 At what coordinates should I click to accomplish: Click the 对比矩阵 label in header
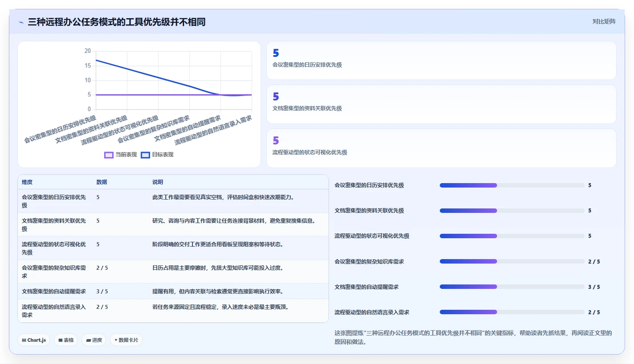[604, 21]
